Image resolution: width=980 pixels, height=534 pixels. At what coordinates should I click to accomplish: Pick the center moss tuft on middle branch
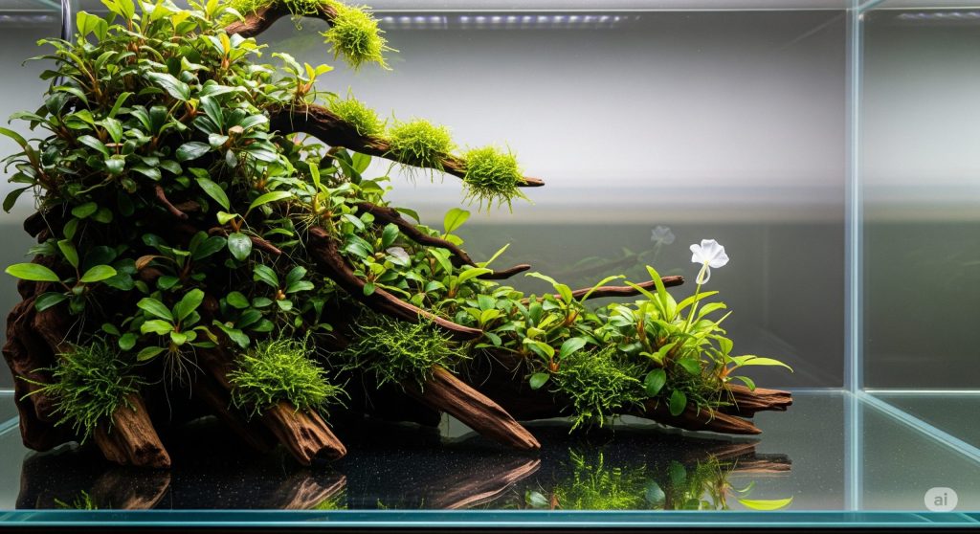point(421,143)
